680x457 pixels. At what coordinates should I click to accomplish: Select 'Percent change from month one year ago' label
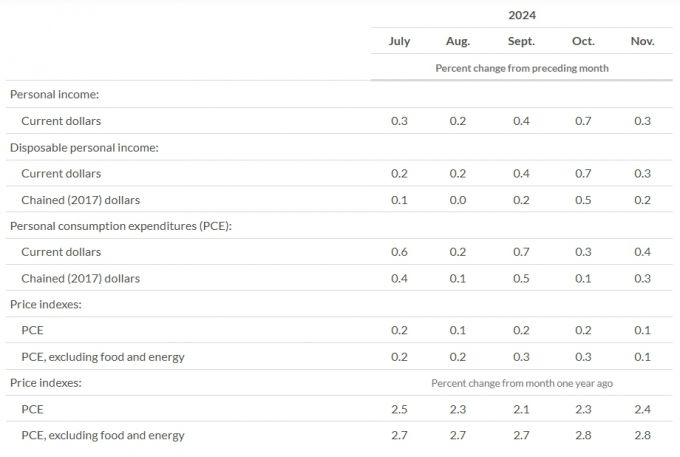[522, 383]
